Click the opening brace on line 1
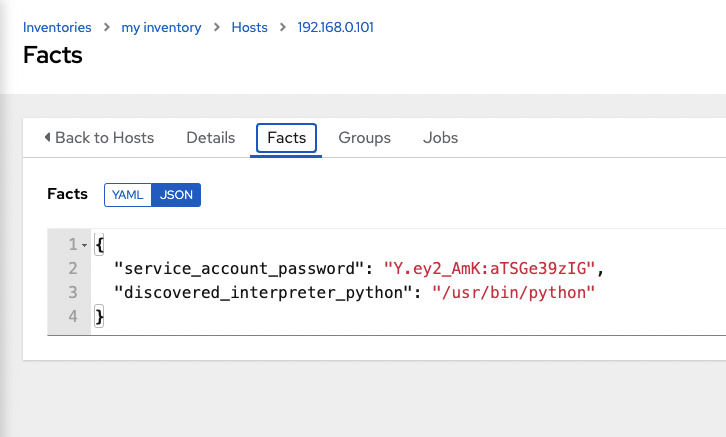 click(x=99, y=244)
